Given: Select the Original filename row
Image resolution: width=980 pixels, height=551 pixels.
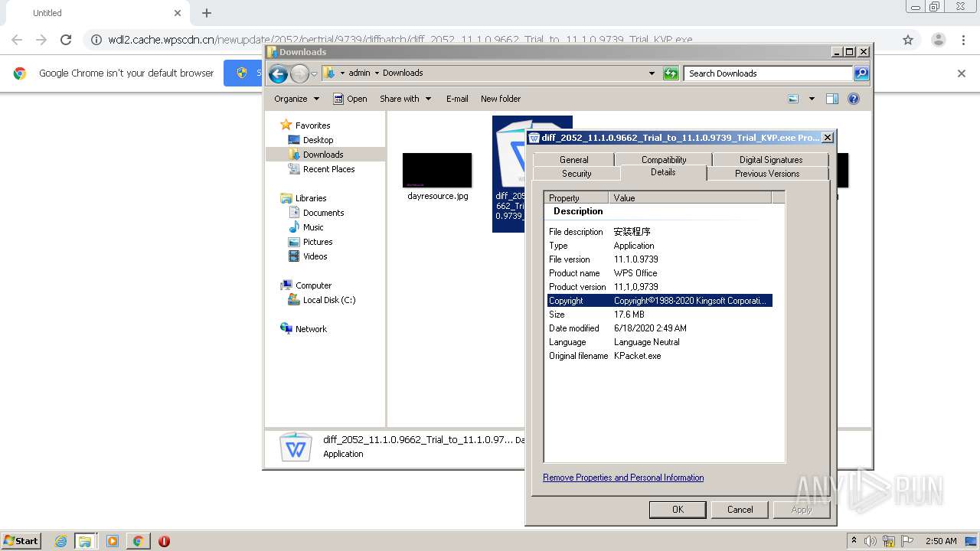Looking at the screenshot, I should click(x=659, y=356).
